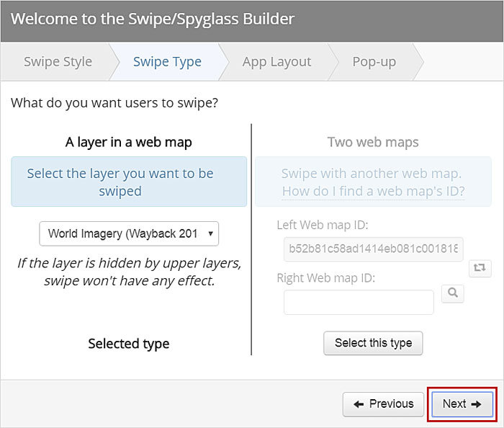Open 'How do I find a web map's ID?' link
Viewport: 504px width, 428px height.
tap(373, 191)
